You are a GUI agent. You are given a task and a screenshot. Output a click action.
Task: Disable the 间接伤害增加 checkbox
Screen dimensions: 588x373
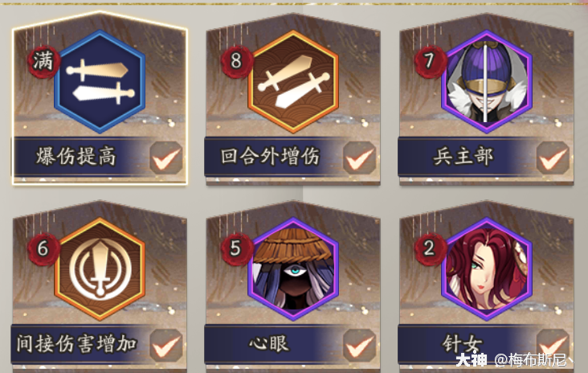(x=166, y=346)
